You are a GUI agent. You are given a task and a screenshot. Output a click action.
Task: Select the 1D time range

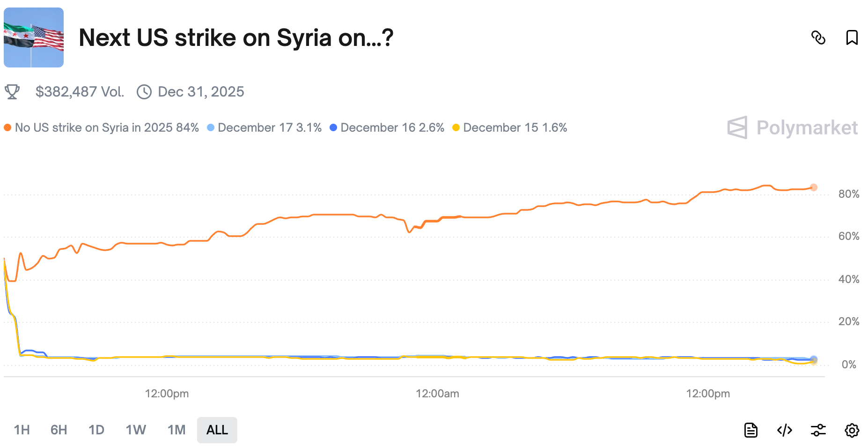(x=96, y=430)
